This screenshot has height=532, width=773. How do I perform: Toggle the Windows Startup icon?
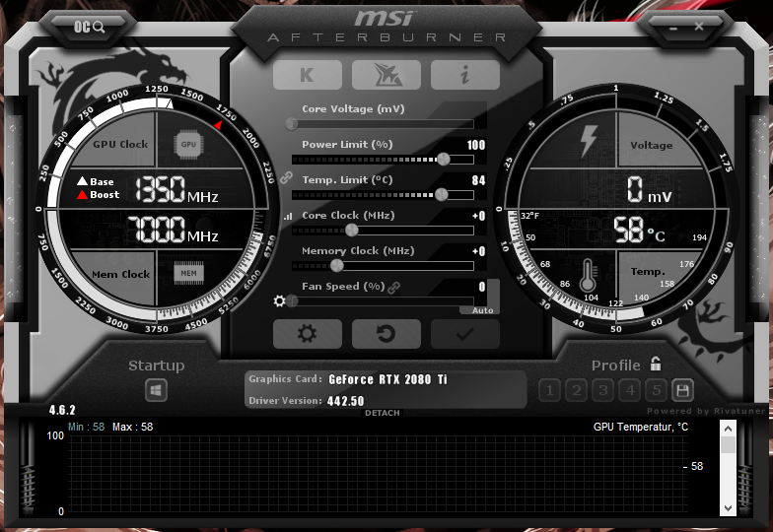pos(156,391)
